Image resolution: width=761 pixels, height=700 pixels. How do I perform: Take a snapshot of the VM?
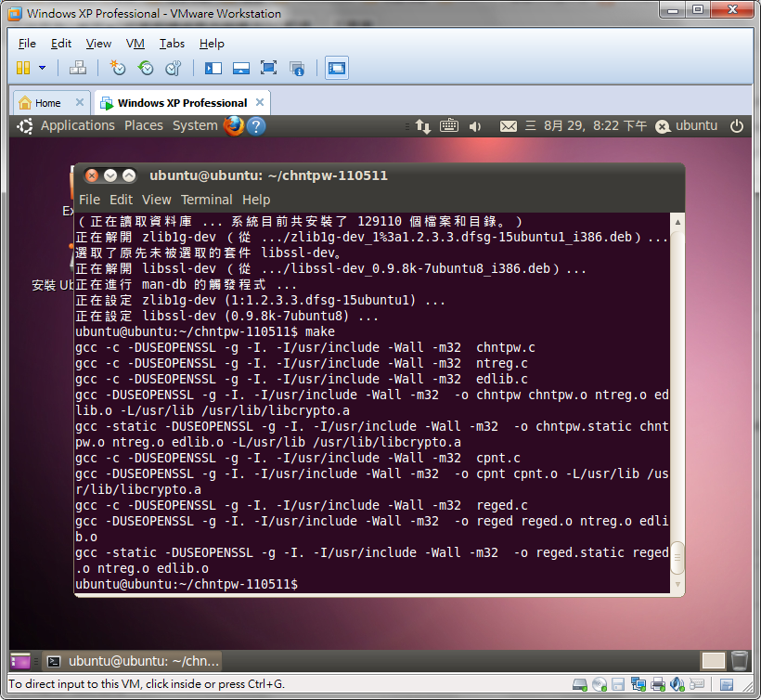click(x=118, y=68)
